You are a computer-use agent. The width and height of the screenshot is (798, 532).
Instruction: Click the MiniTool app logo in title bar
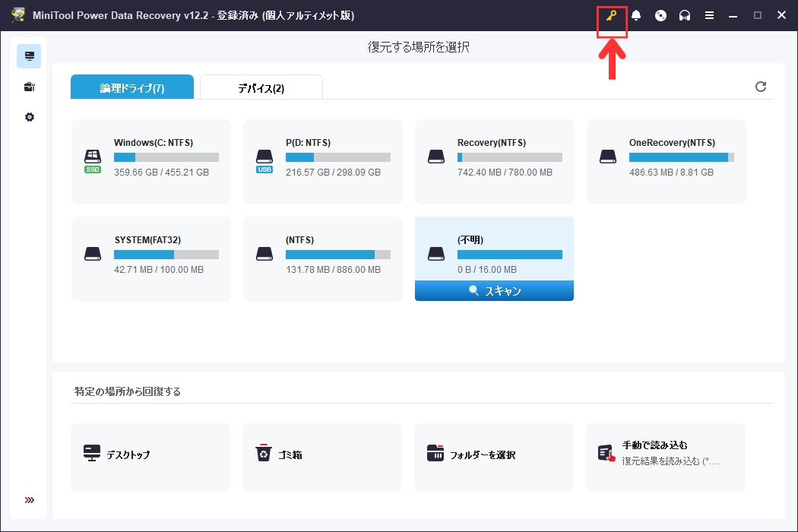[18, 14]
